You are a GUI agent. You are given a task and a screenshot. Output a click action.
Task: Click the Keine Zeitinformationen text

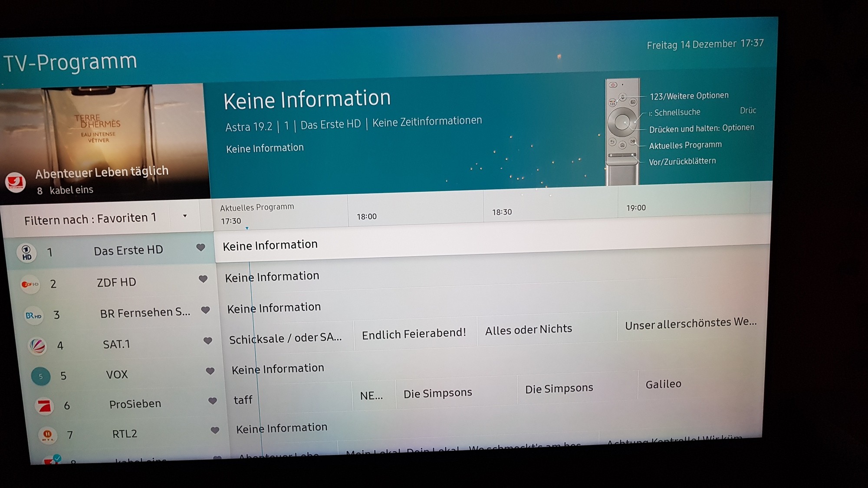427,121
